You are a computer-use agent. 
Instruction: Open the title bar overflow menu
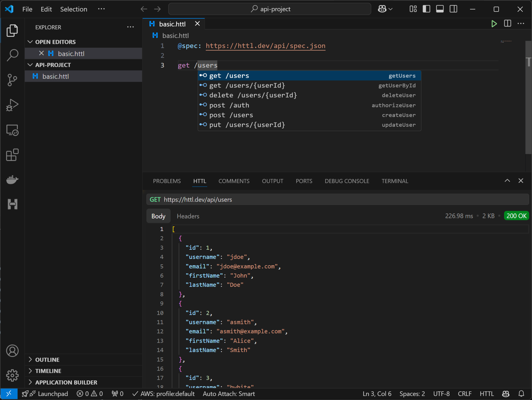[x=101, y=9]
